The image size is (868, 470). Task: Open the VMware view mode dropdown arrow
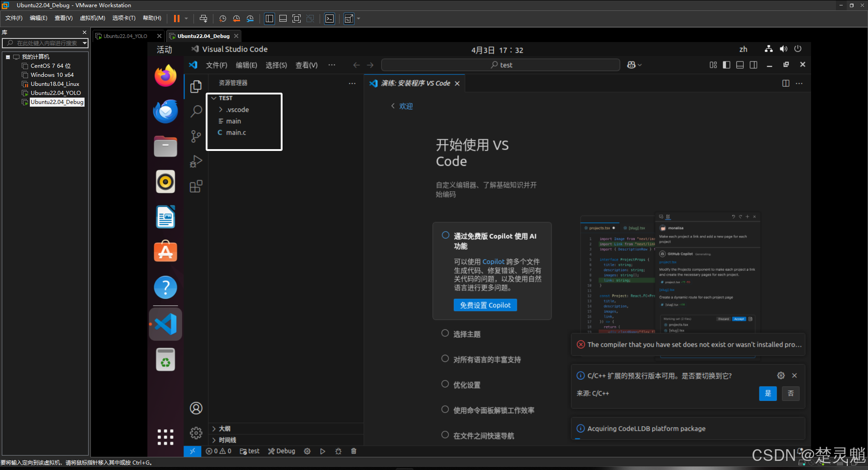[359, 19]
